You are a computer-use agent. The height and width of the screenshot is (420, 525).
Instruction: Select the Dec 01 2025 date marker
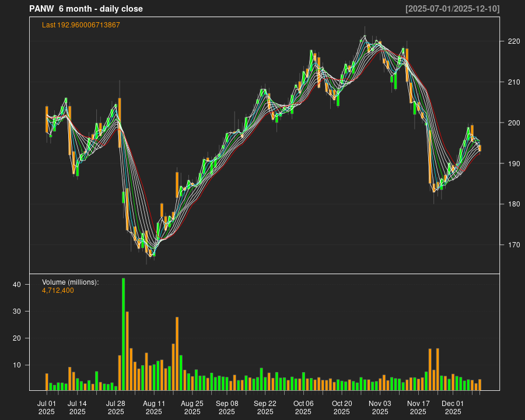pos(453,407)
